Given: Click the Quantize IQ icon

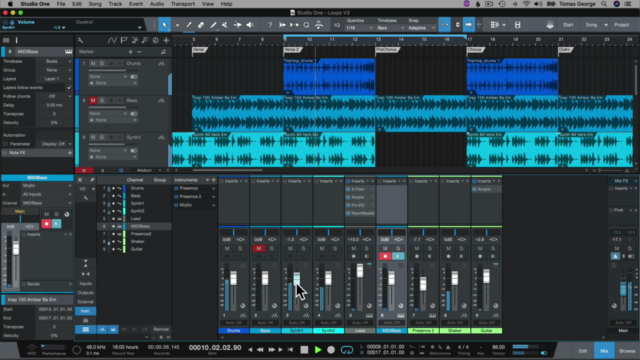Looking at the screenshot, I should coord(337,25).
